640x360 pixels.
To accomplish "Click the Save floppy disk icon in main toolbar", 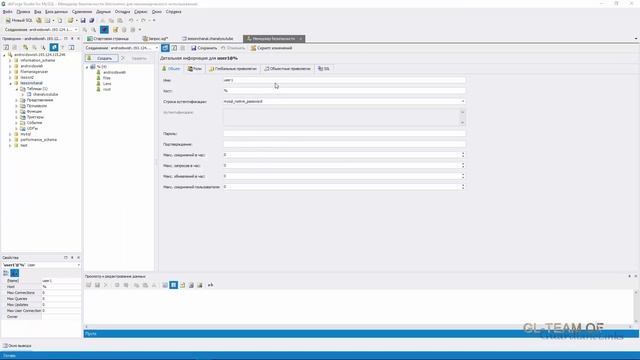I will [x=83, y=20].
